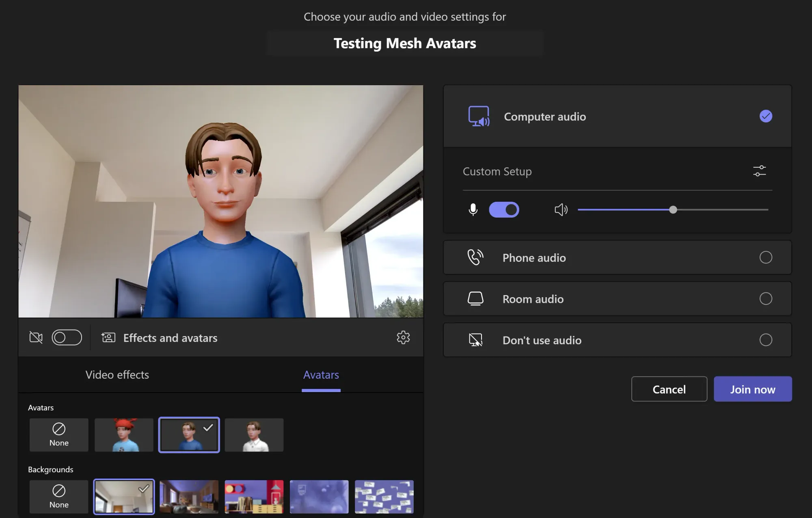The height and width of the screenshot is (518, 812).
Task: Click the Join now button
Action: click(753, 388)
